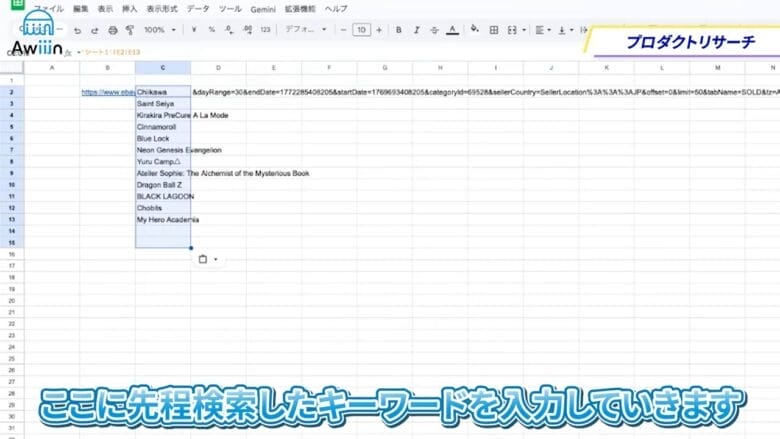Viewport: 780px width, 439px height.
Task: Expand merge type options arrow
Action: coord(524,30)
